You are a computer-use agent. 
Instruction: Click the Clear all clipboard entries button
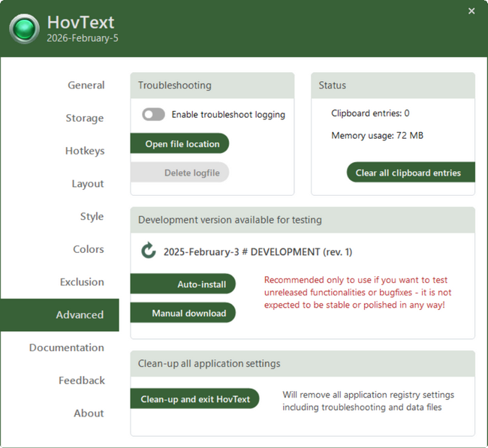pos(408,173)
